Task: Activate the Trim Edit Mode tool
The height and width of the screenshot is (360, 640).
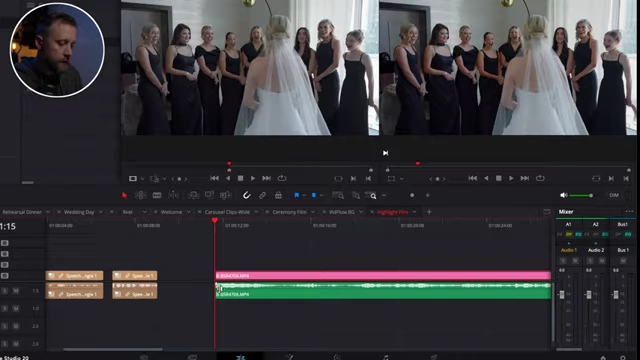Action: [x=140, y=195]
